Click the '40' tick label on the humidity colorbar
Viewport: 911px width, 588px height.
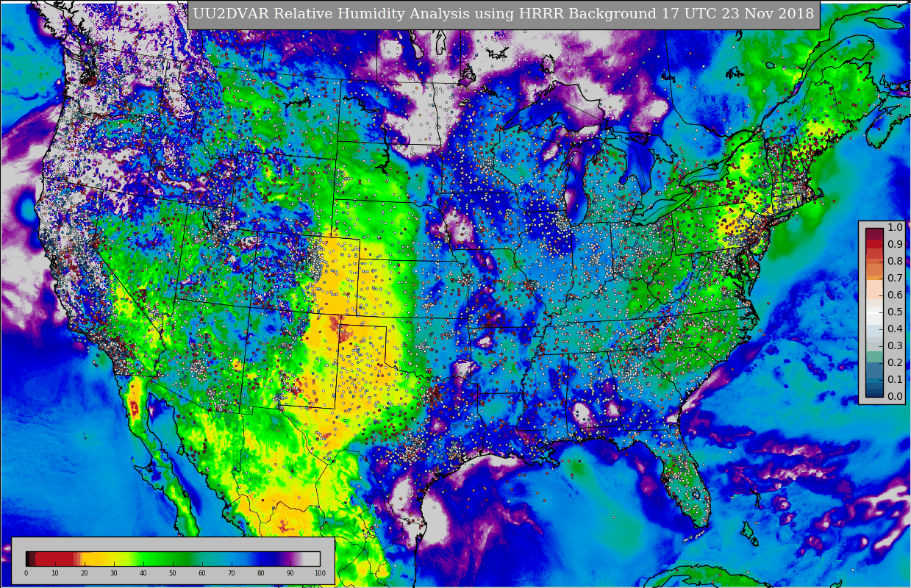[x=143, y=573]
